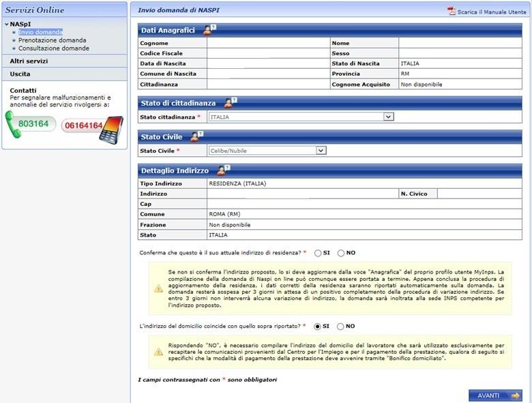
Task: Click the warning icon beside residence note
Action: point(158,288)
